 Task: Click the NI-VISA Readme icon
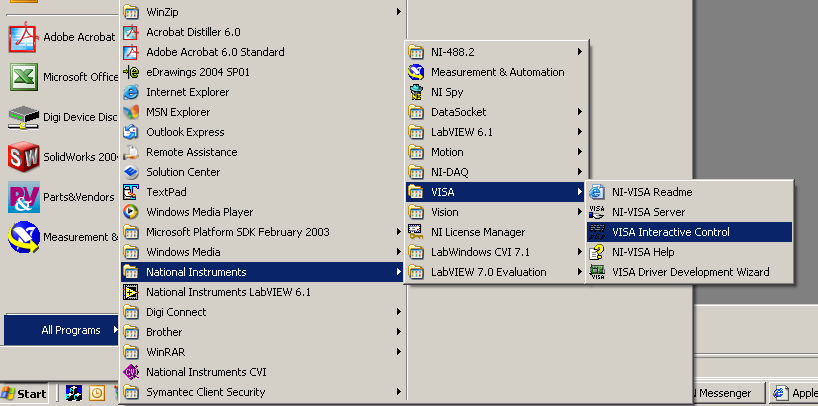(x=596, y=192)
